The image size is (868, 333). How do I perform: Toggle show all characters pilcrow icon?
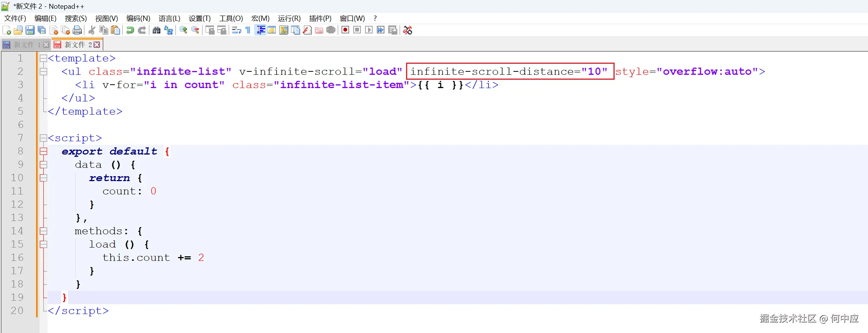pyautogui.click(x=248, y=30)
